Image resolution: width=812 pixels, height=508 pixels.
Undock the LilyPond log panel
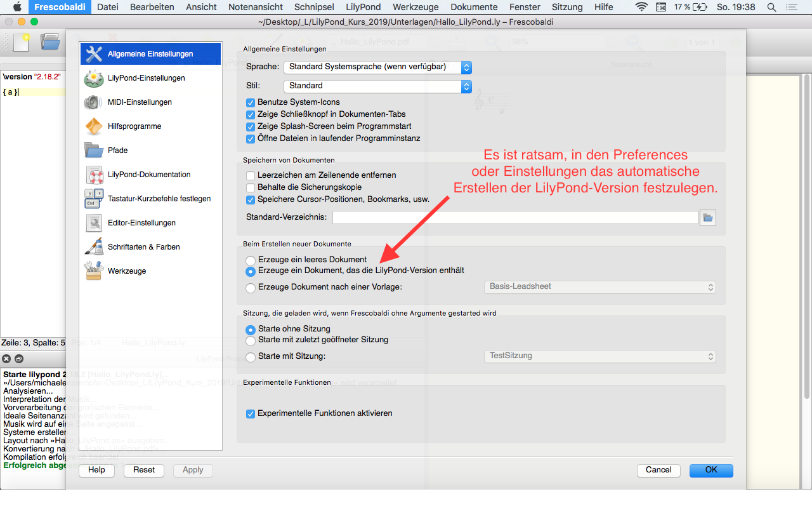(19, 359)
